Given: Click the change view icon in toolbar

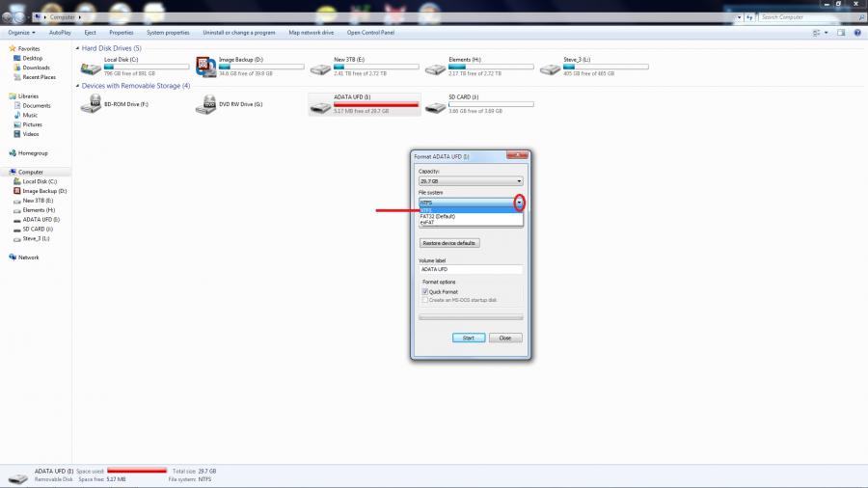Looking at the screenshot, I should (x=816, y=33).
